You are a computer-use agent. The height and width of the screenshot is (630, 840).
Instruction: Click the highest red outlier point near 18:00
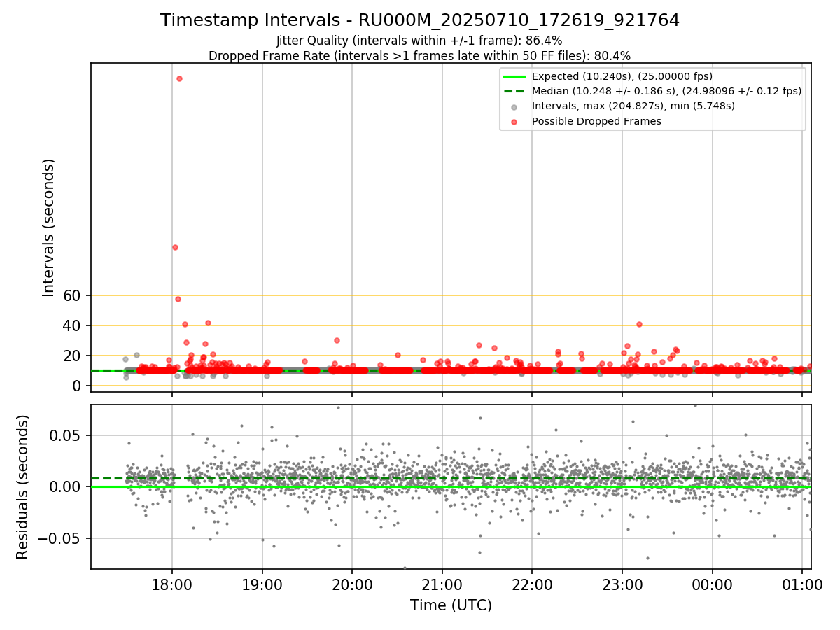click(x=179, y=78)
